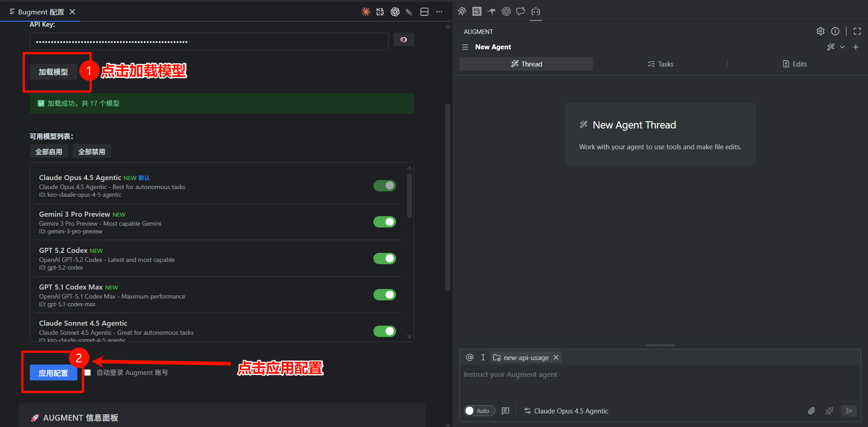Click the 可用模型列表 label
The width and height of the screenshot is (868, 427).
tap(52, 136)
